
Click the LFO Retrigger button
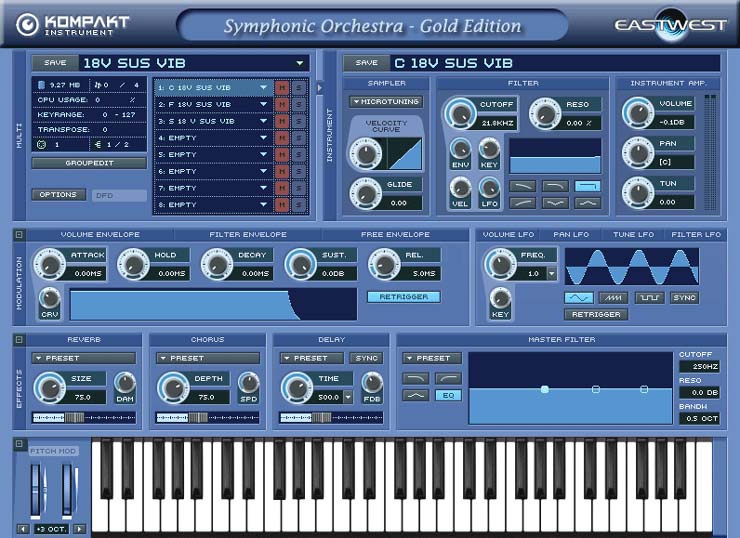click(596, 314)
